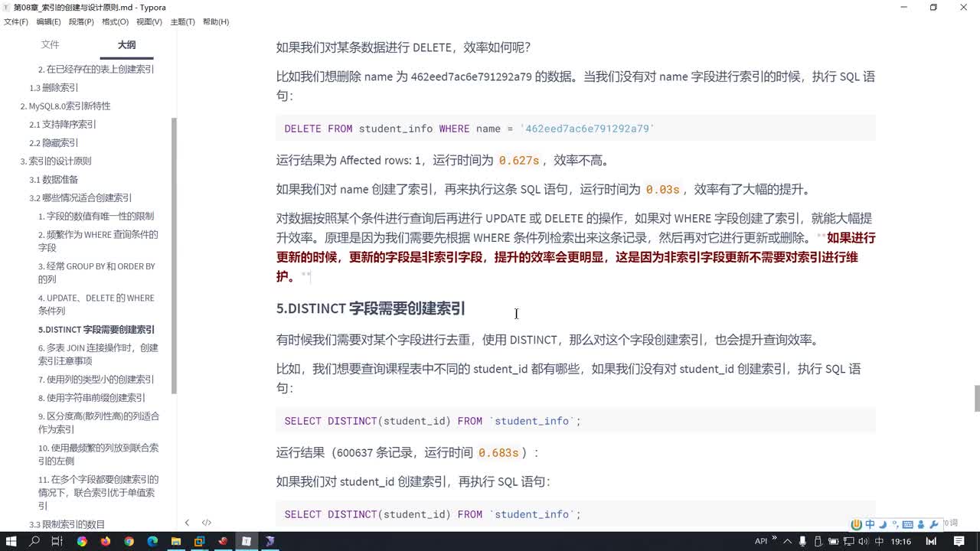Open the 视图(V) menu
Screen dimensions: 980x551
pyautogui.click(x=149, y=21)
